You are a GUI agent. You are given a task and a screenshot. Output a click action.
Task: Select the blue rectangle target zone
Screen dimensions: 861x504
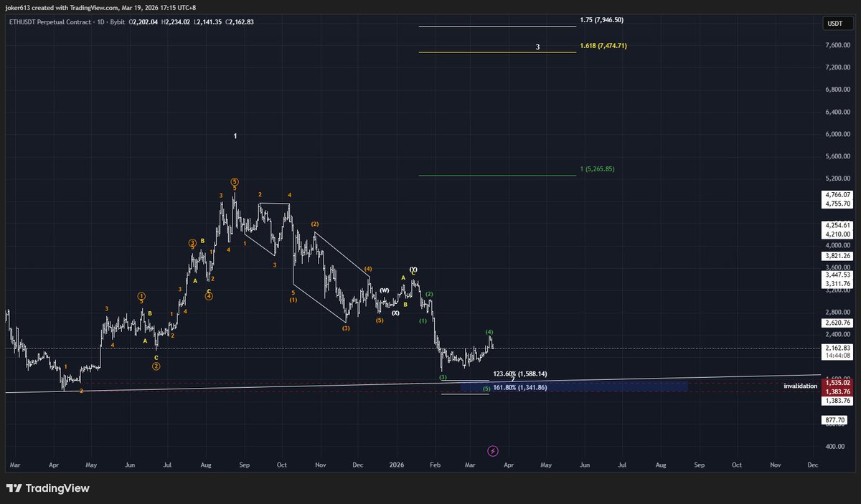click(574, 386)
